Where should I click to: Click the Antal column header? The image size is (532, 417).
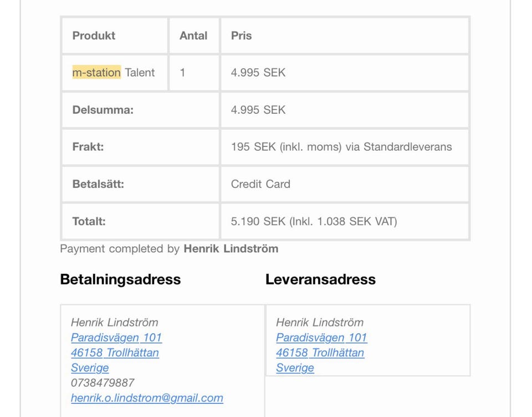point(193,35)
